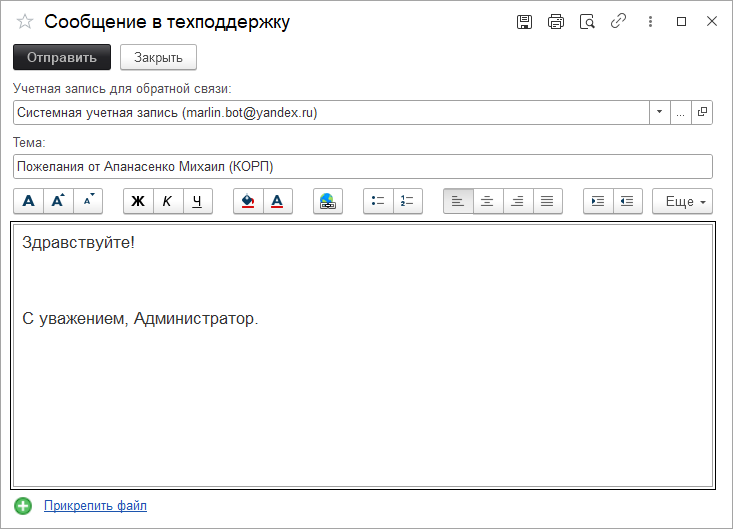Add this form to favorites star
The width and height of the screenshot is (733, 529).
[25, 22]
